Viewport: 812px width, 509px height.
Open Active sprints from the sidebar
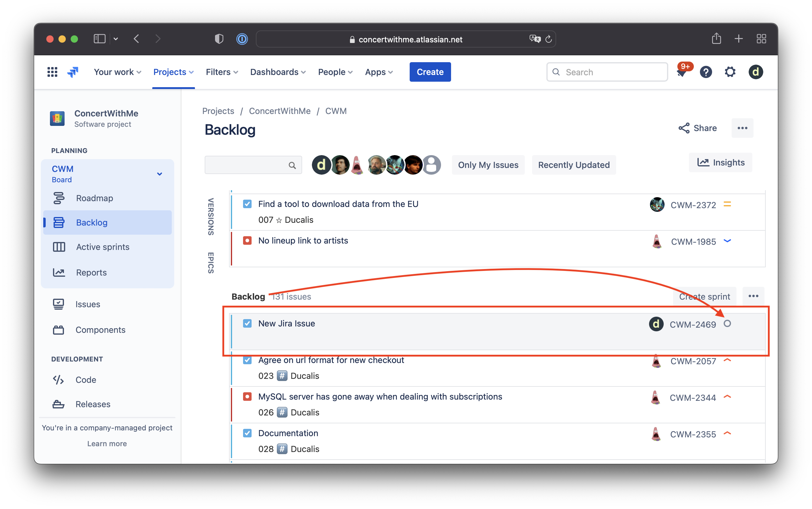click(x=102, y=247)
